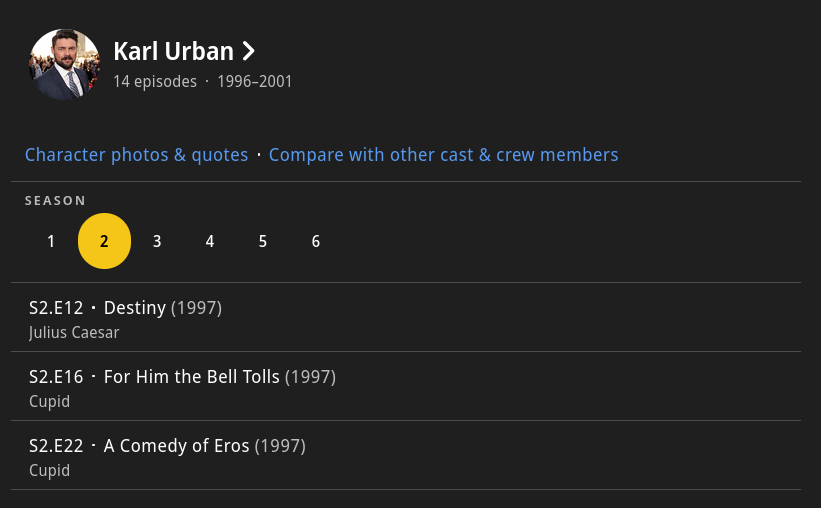Select the highlighted season 2 tab
The height and width of the screenshot is (508, 821).
click(x=104, y=241)
